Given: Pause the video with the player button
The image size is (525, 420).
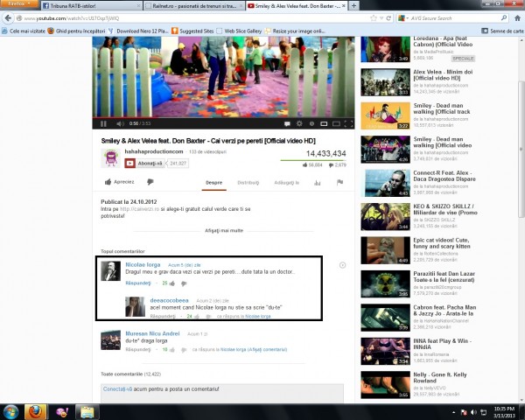Looking at the screenshot, I should click(x=103, y=123).
